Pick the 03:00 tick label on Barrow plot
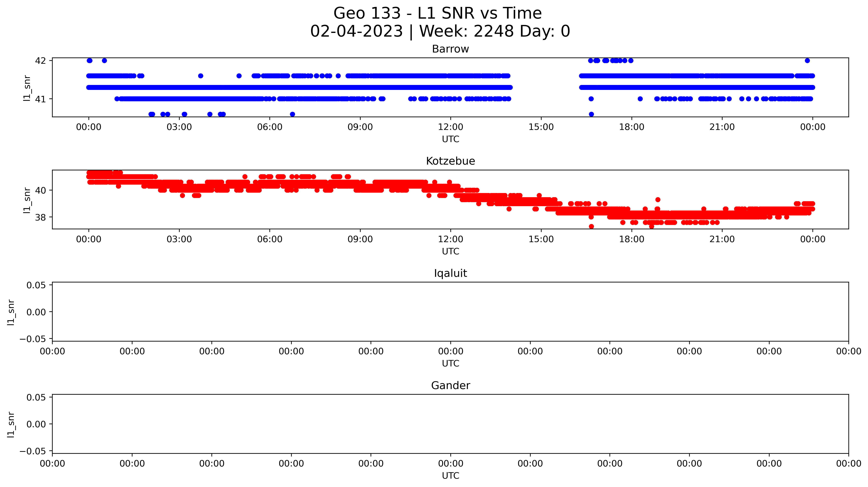The height and width of the screenshot is (487, 868). click(179, 127)
